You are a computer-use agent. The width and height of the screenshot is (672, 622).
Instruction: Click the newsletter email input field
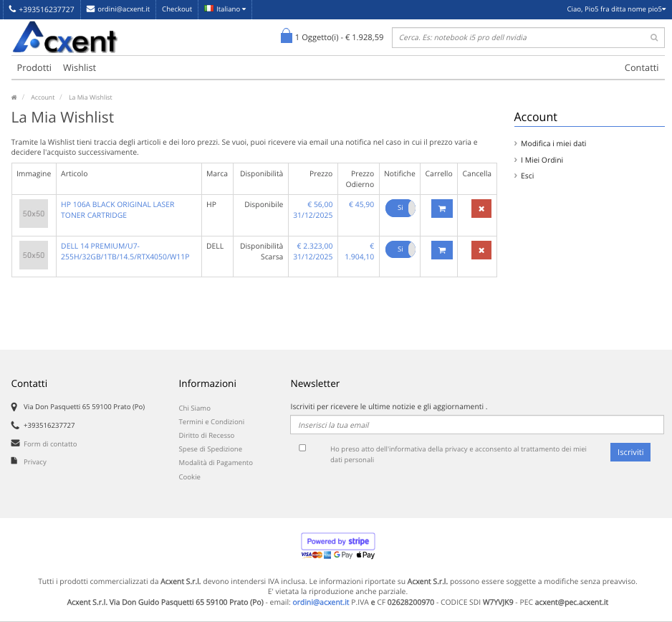click(476, 425)
